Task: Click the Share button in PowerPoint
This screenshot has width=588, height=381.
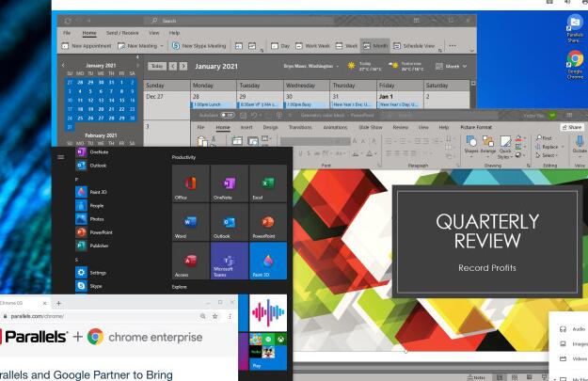Action: click(x=571, y=126)
